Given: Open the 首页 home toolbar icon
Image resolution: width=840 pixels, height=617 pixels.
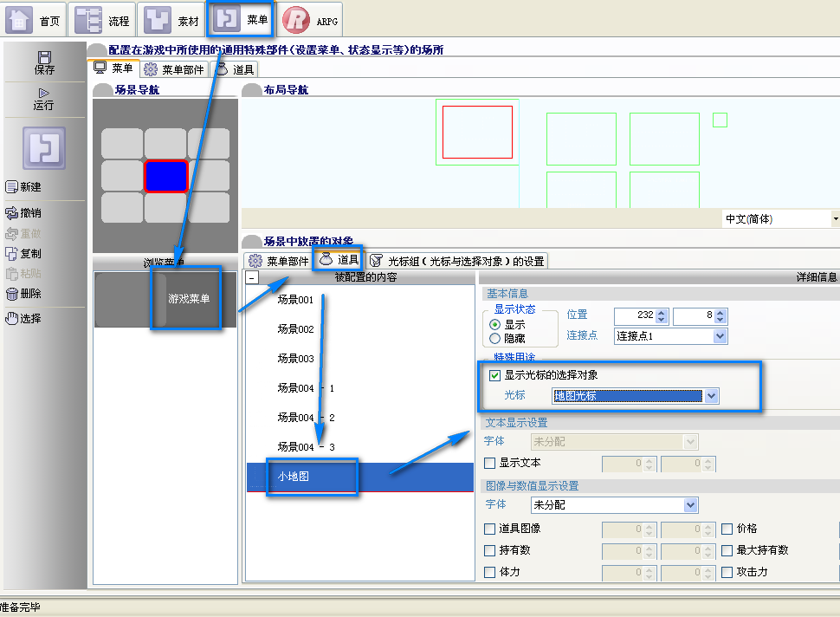Looking at the screenshot, I should click(x=19, y=21).
